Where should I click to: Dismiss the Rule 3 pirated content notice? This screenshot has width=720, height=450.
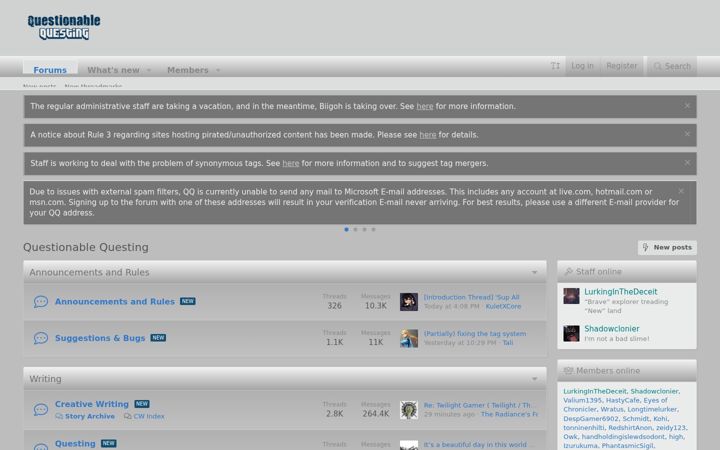(687, 134)
